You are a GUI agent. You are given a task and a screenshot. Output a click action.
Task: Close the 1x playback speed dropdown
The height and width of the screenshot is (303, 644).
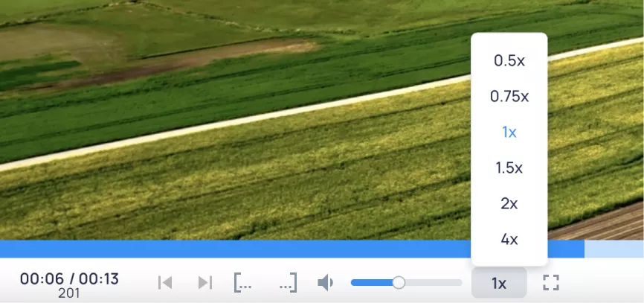tap(499, 283)
